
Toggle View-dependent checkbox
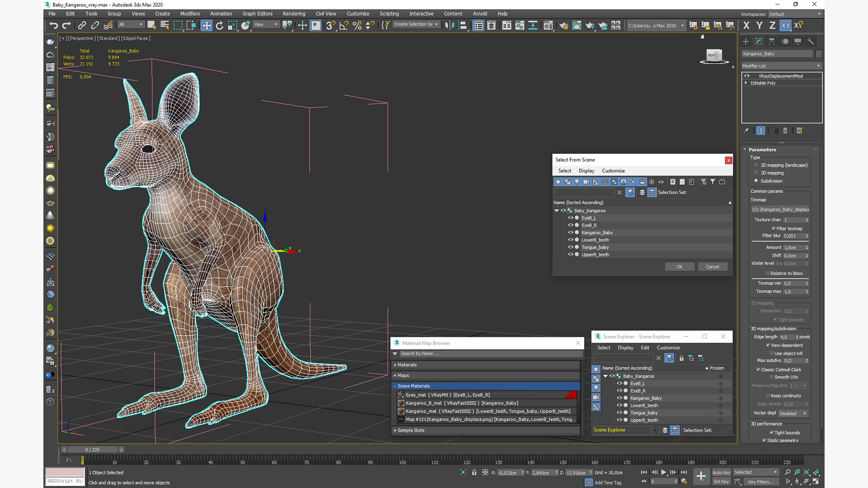tap(768, 345)
